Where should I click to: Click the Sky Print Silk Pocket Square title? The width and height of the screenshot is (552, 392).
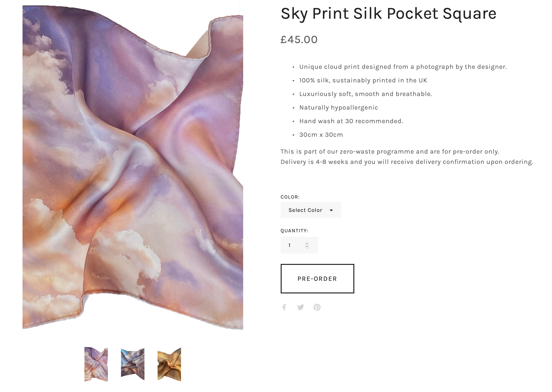(388, 14)
